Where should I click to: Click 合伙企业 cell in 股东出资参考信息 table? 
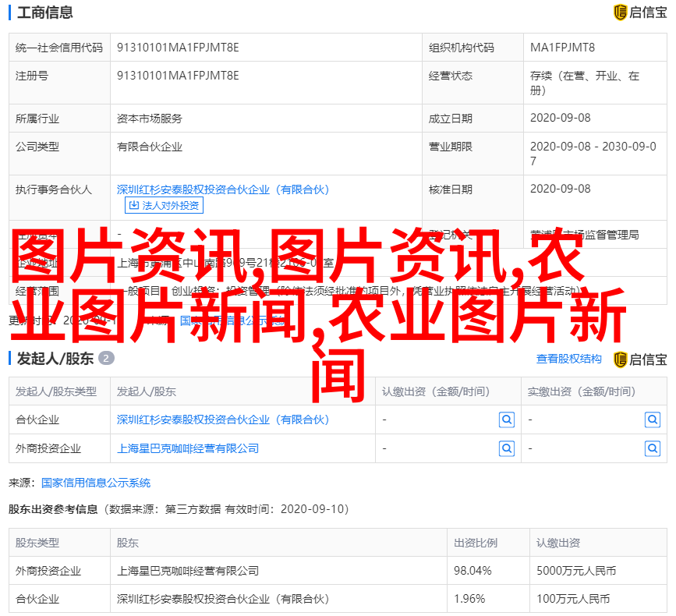[x=59, y=599]
